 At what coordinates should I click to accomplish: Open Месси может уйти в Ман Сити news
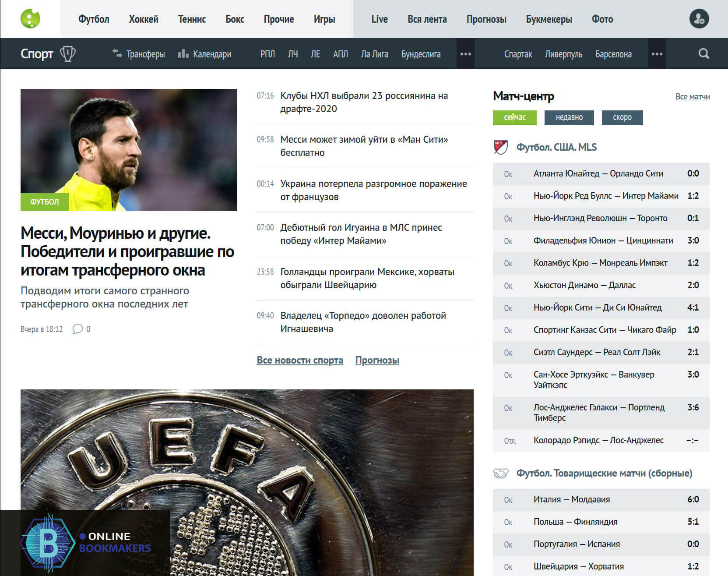364,146
